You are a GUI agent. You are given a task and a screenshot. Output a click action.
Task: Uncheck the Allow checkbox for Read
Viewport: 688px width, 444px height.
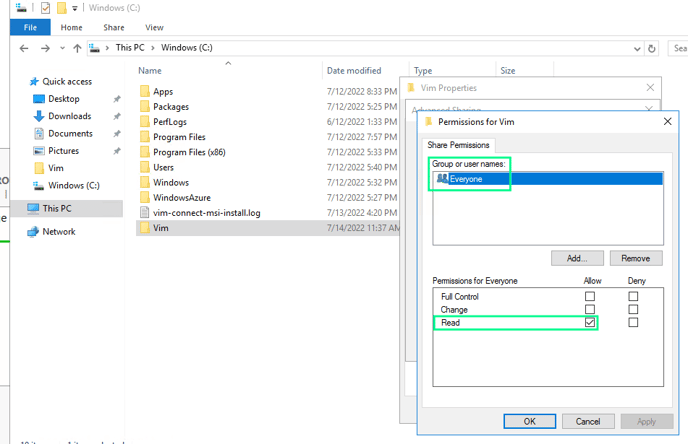589,323
